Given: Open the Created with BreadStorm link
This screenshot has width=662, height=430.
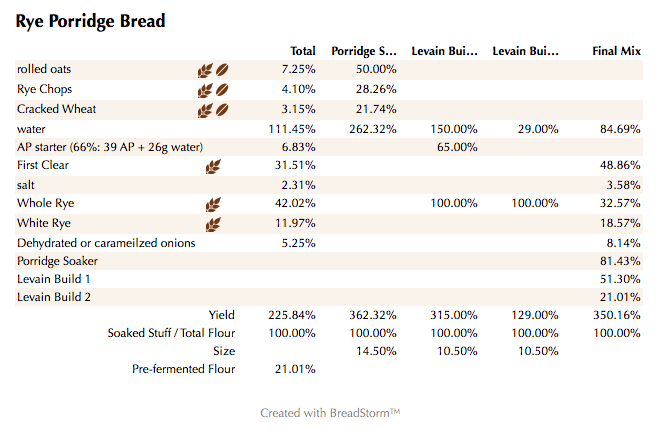Looking at the screenshot, I should (330, 412).
